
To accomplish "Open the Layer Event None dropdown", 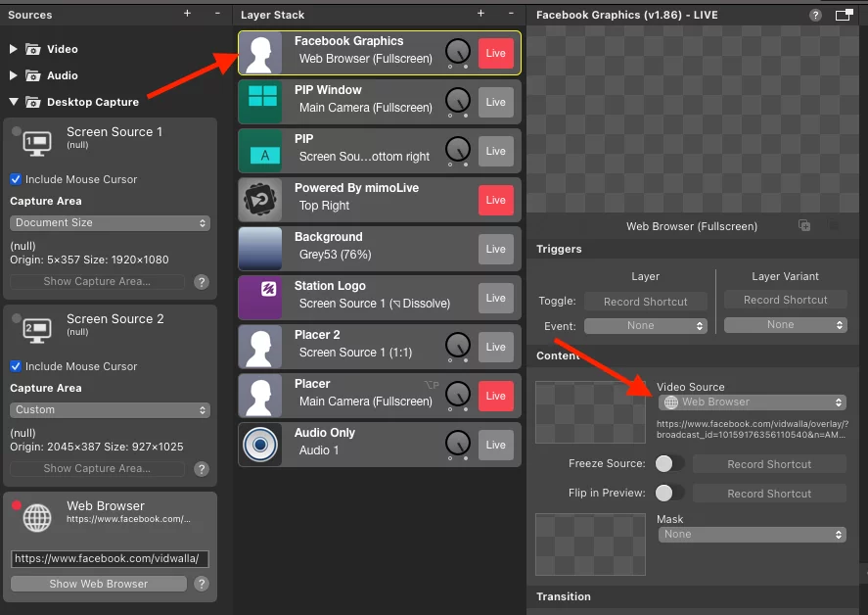I will coord(646,326).
